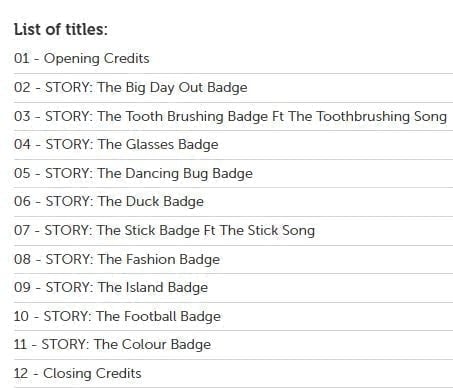Click the track number 07
This screenshot has width=453, height=388.
click(22, 230)
